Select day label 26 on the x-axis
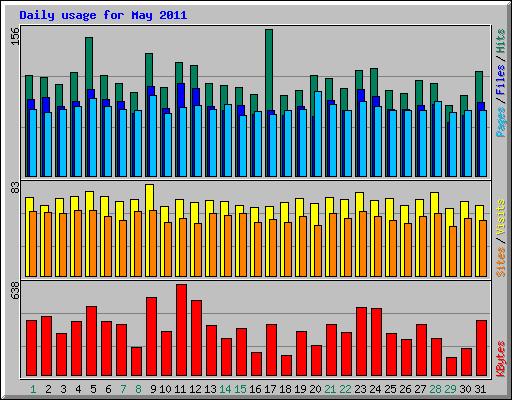 (x=405, y=389)
